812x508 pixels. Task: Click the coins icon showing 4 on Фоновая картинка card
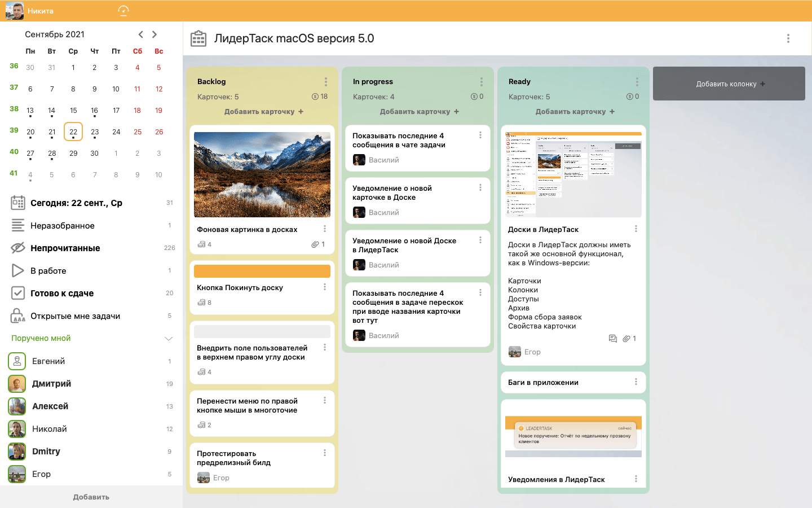pos(201,244)
